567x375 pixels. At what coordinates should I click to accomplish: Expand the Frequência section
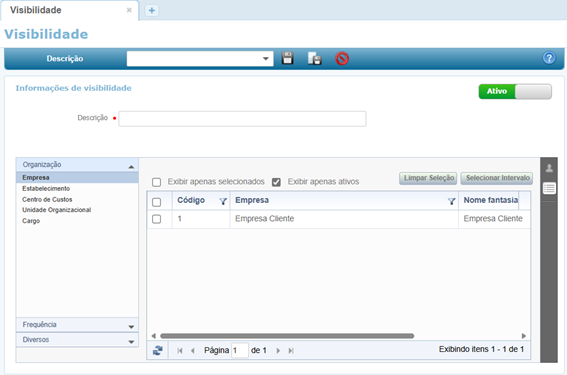coord(77,325)
